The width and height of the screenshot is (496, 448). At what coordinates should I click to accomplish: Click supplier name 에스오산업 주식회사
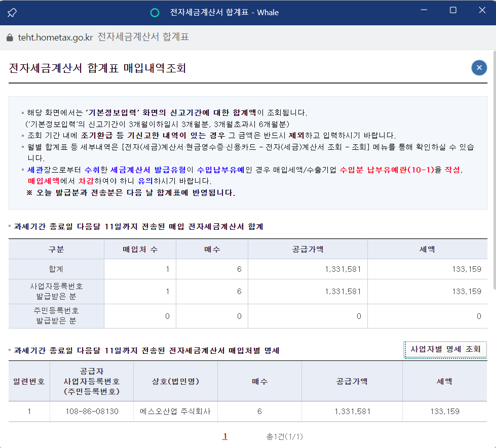pos(175,412)
